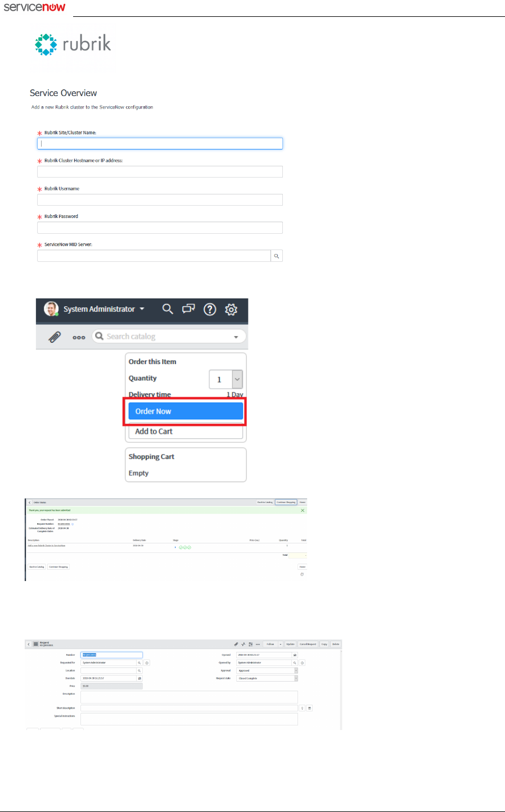Click the System Administrator avatar picture
The image size is (505, 812).
(51, 309)
